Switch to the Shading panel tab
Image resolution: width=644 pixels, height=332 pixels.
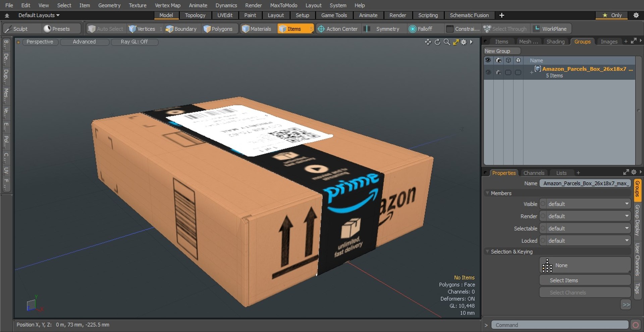pyautogui.click(x=555, y=42)
